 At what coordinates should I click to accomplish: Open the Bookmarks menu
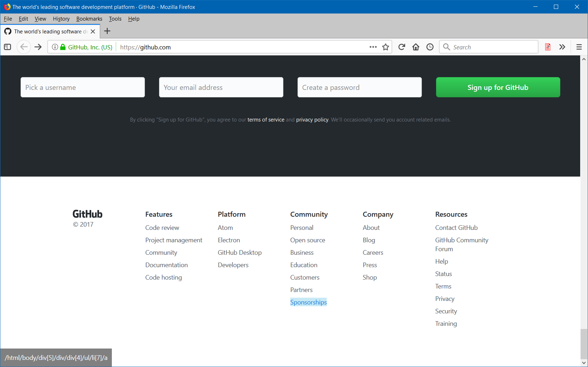point(89,19)
